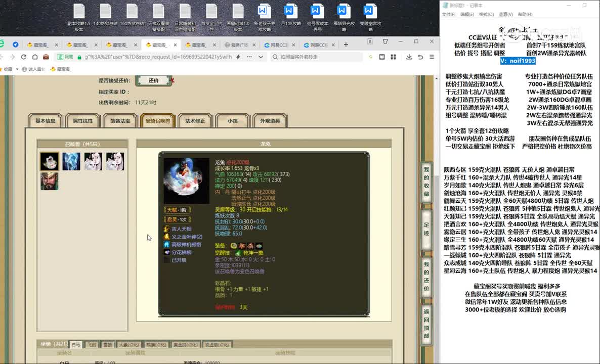The image size is (600, 364).
Task: Select the blue ice summon thumbnail
Action: tap(71, 161)
